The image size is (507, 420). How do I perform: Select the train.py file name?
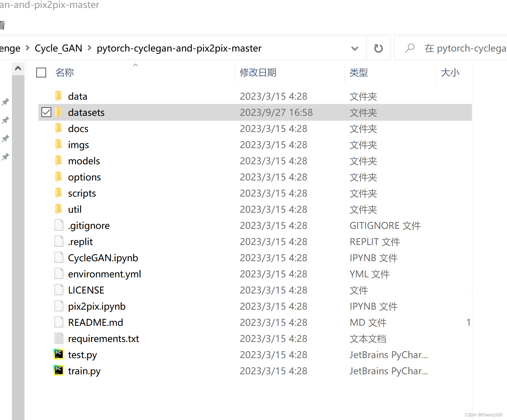pos(84,371)
